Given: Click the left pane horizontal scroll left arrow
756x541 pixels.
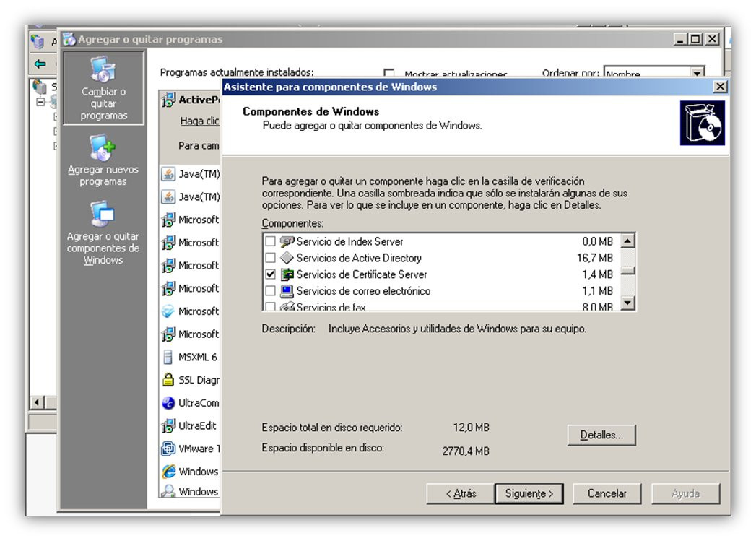Looking at the screenshot, I should pos(37,402).
